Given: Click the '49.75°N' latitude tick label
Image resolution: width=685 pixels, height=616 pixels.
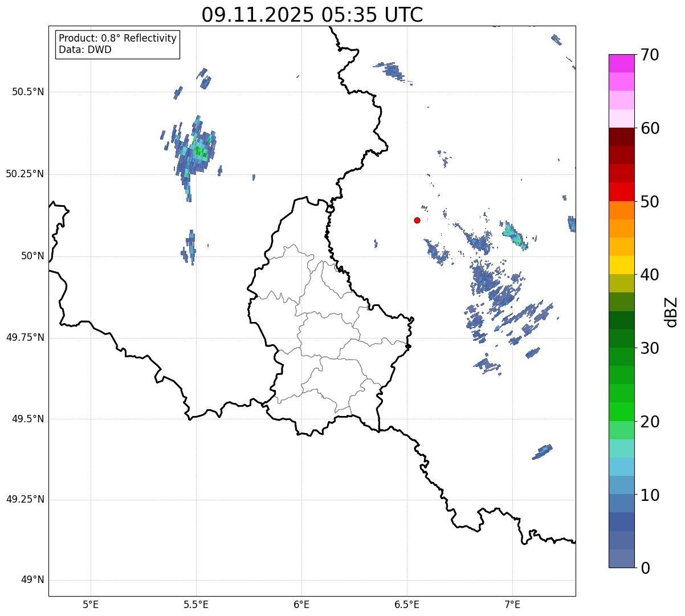Looking at the screenshot, I should [x=25, y=337].
